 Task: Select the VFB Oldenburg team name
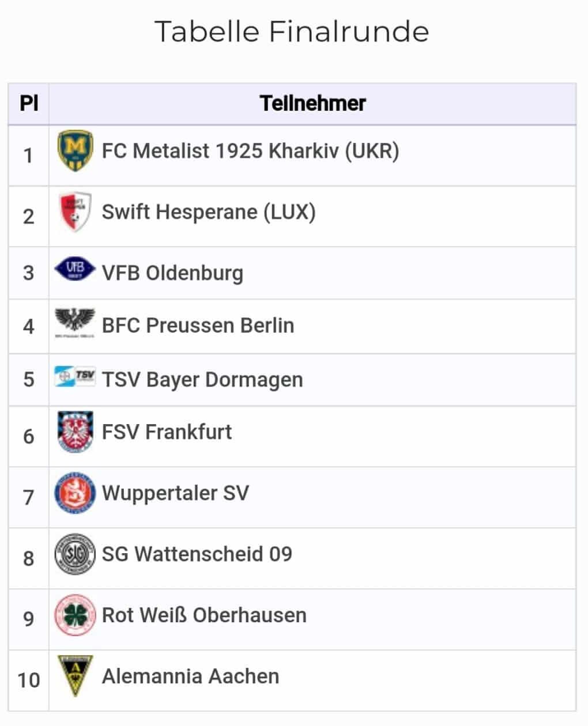pos(172,273)
